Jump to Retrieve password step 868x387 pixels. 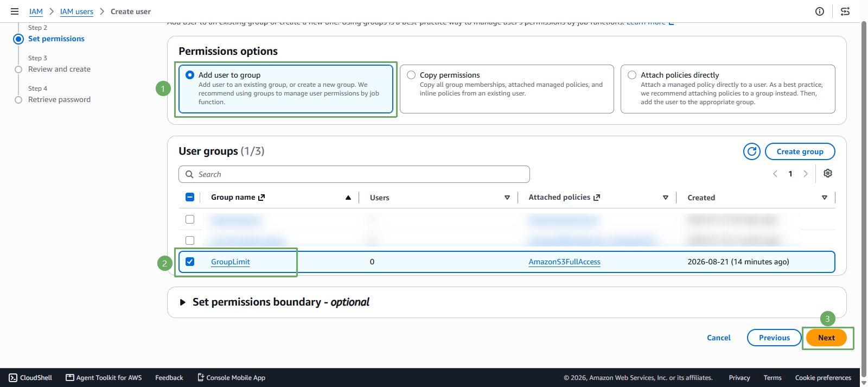click(59, 99)
